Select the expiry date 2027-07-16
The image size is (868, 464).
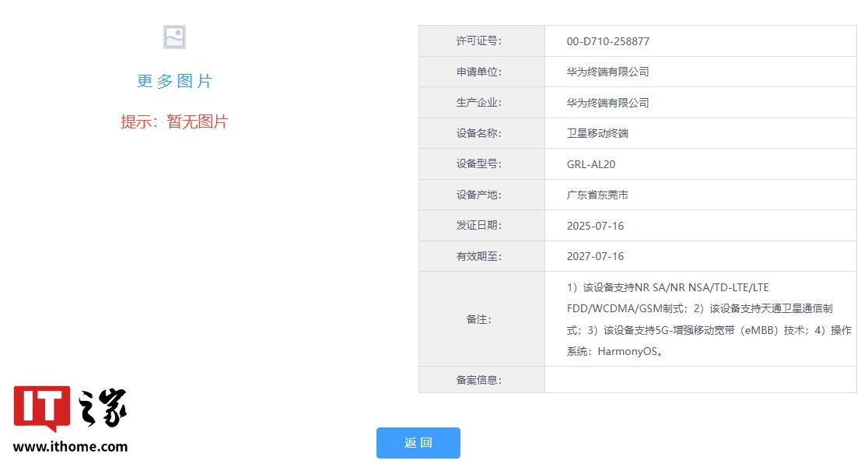pos(595,256)
